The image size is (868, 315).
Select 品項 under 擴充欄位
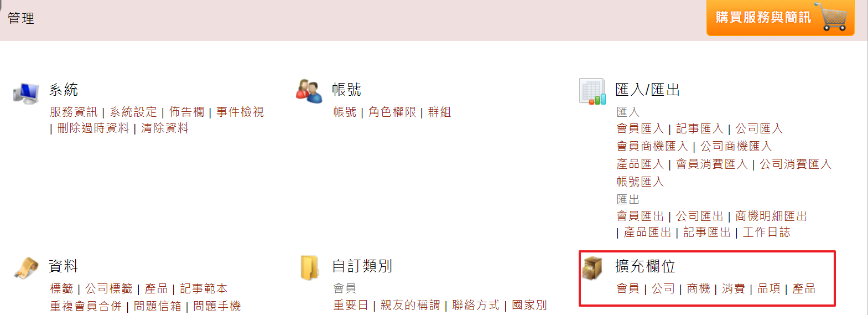(x=768, y=289)
